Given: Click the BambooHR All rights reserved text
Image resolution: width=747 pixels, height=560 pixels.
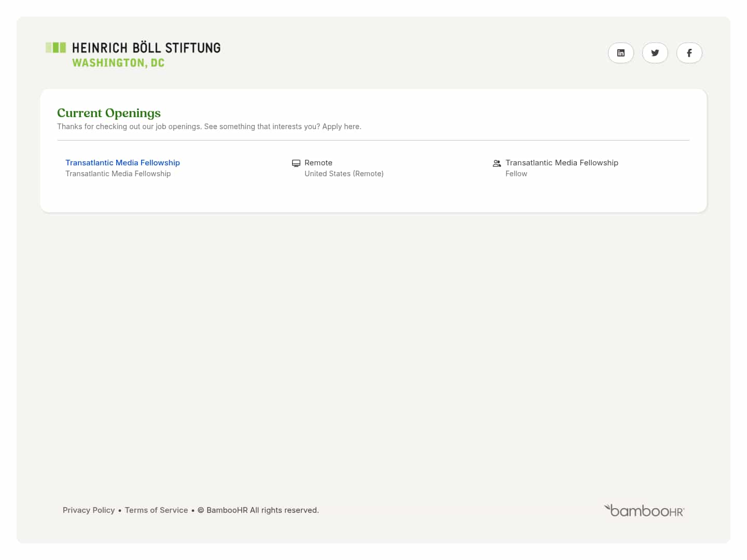Looking at the screenshot, I should 262,510.
